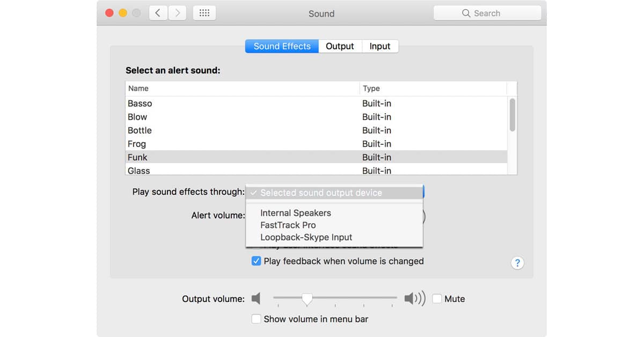Select the Basso alert sound

coord(140,104)
